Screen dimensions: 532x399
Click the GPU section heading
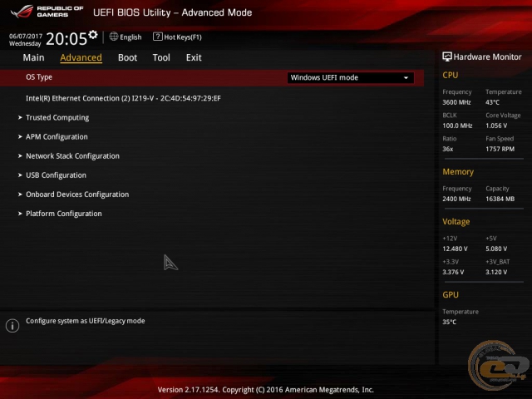click(x=451, y=295)
